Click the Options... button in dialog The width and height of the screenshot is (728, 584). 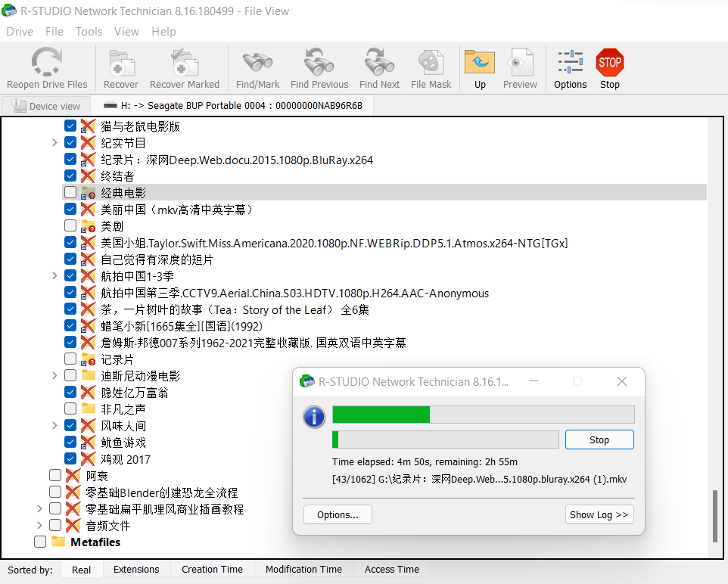[x=338, y=514]
